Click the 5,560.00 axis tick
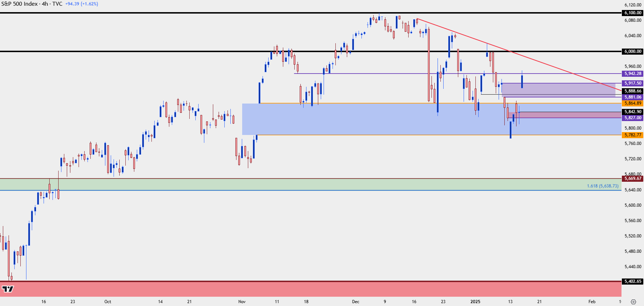 click(633, 221)
